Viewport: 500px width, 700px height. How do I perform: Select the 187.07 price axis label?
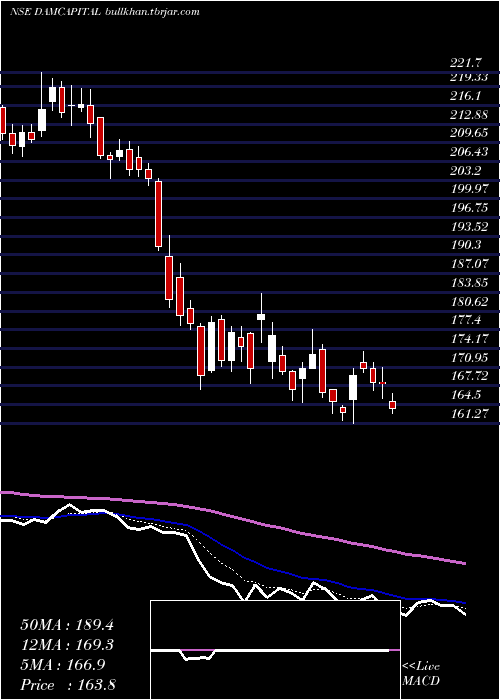[x=469, y=264]
